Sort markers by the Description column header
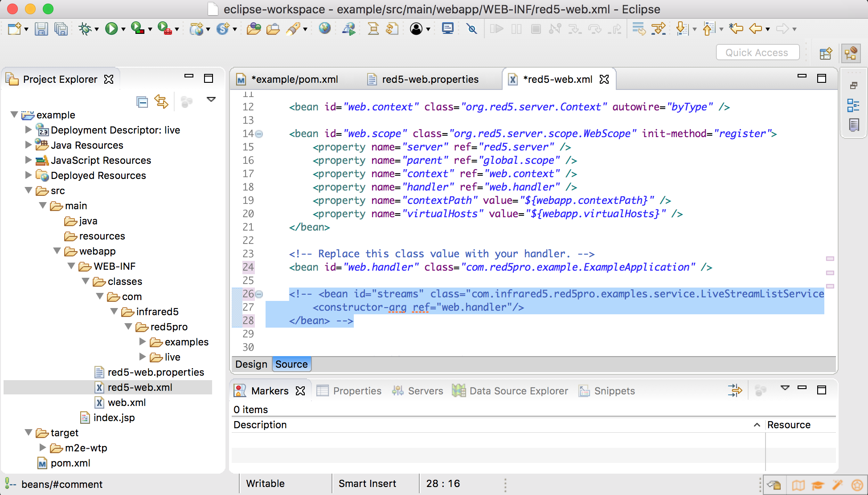The image size is (868, 495). click(498, 425)
